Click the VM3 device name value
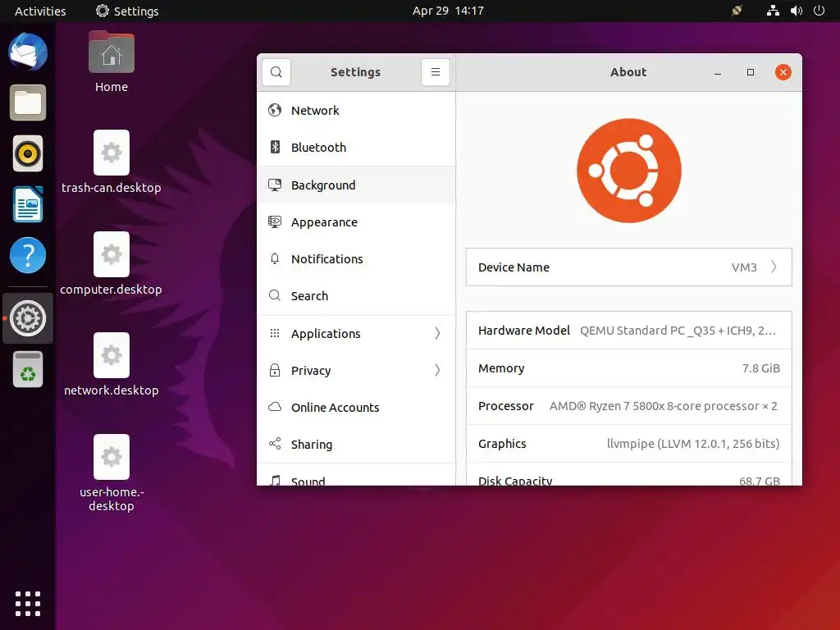Viewport: 840px width, 630px height. tap(744, 267)
